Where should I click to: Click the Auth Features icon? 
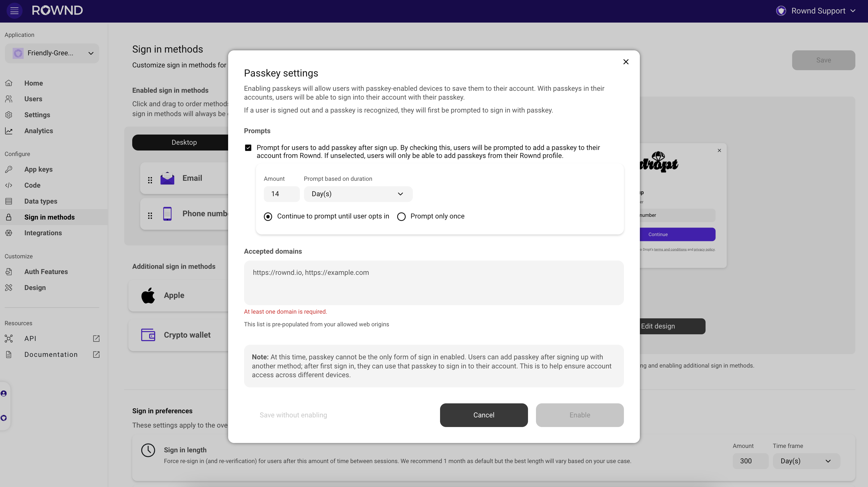pos(9,272)
